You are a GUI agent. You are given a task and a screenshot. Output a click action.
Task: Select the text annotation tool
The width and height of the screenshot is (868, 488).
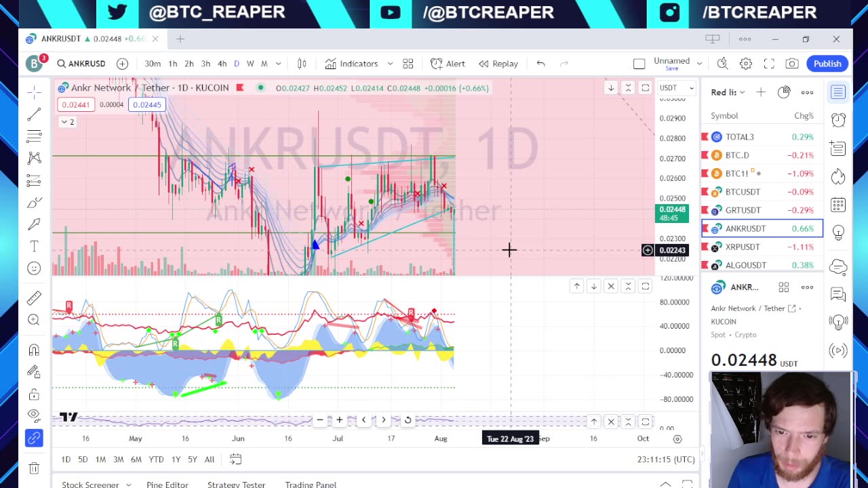34,247
